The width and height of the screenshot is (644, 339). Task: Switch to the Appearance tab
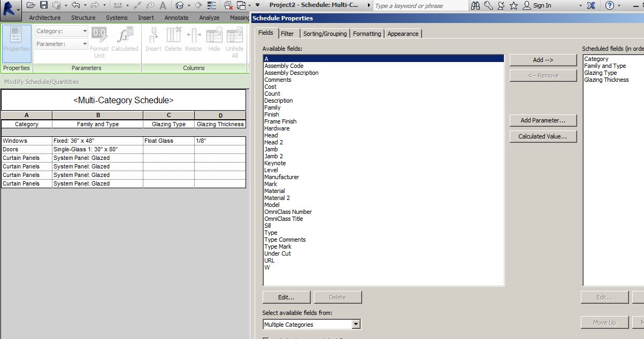(403, 34)
